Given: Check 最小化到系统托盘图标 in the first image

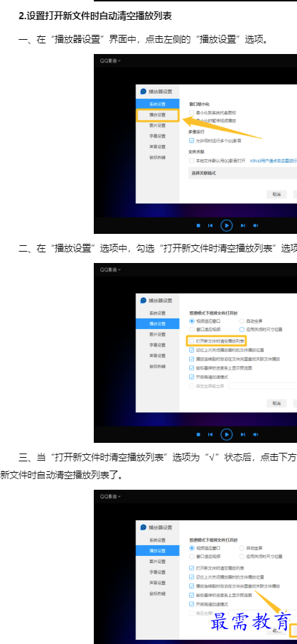Looking at the screenshot, I should point(191,112).
